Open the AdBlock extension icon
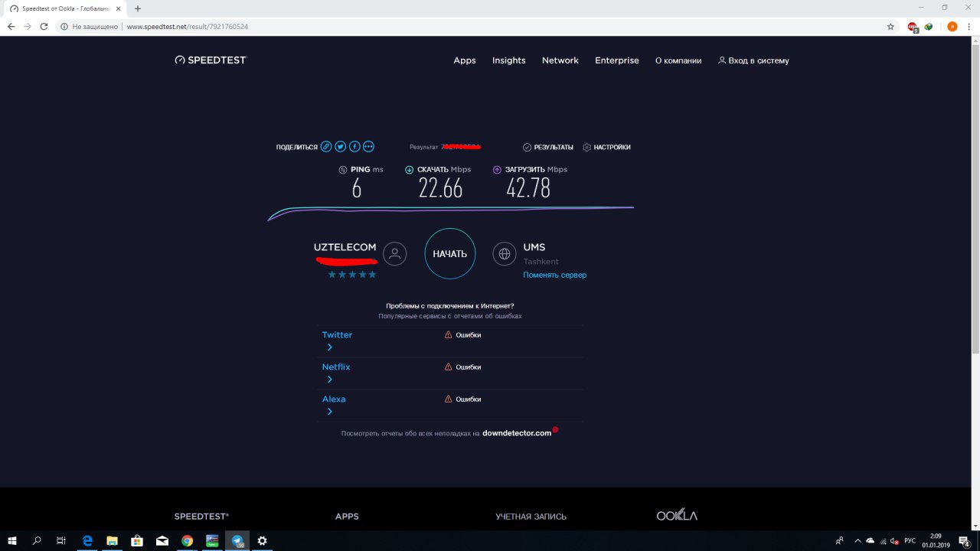980x551 pixels. (913, 26)
